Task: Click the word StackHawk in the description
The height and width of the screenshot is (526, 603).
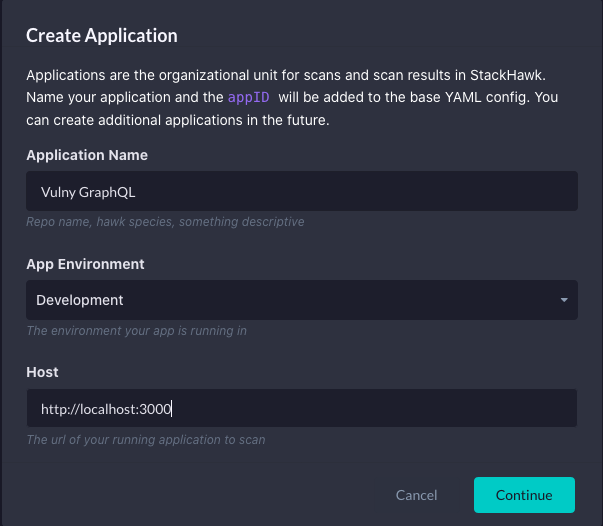Action: click(x=506, y=75)
